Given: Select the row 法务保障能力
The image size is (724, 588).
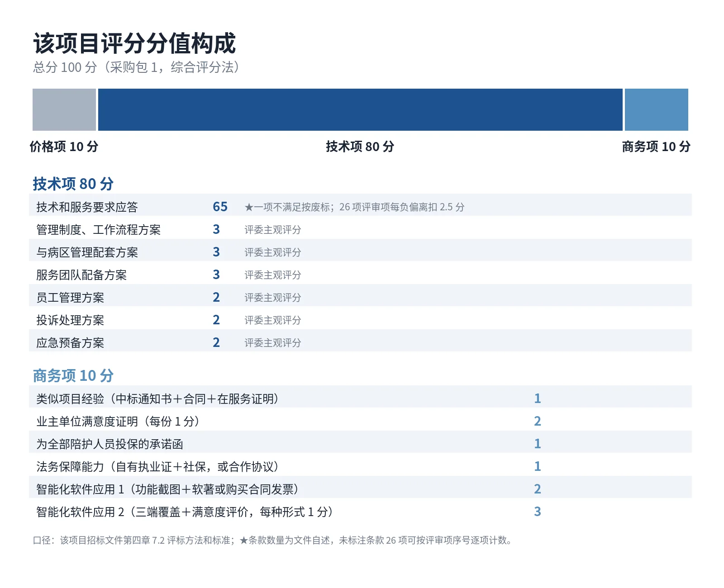Looking at the screenshot, I should (360, 465).
